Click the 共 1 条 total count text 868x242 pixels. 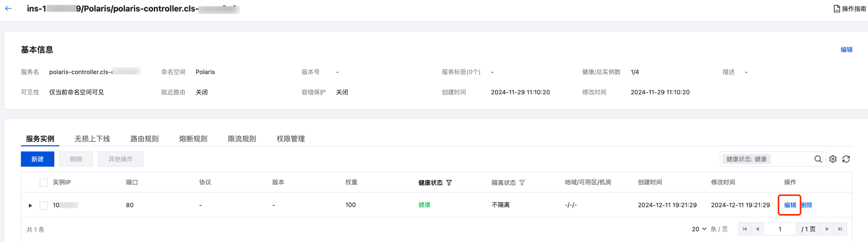coord(35,230)
